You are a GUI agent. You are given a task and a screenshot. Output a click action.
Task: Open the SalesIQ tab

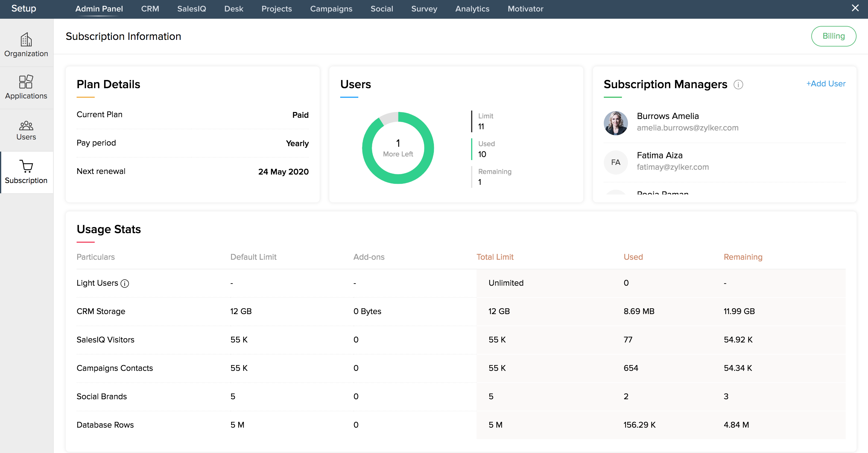(x=192, y=9)
